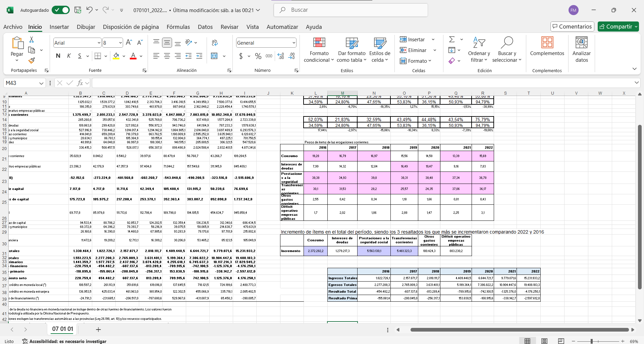Increase indent of cell contents

[199, 56]
